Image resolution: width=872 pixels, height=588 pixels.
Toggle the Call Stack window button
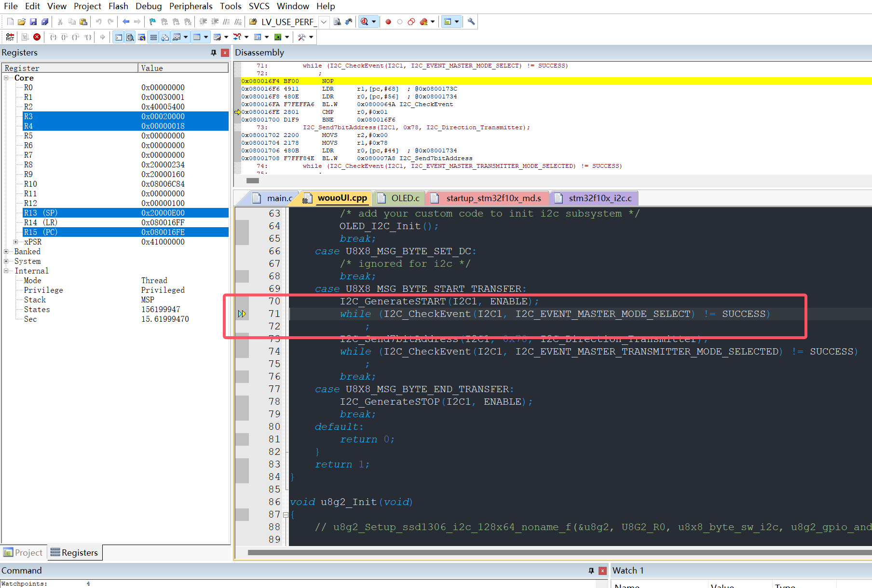click(164, 37)
